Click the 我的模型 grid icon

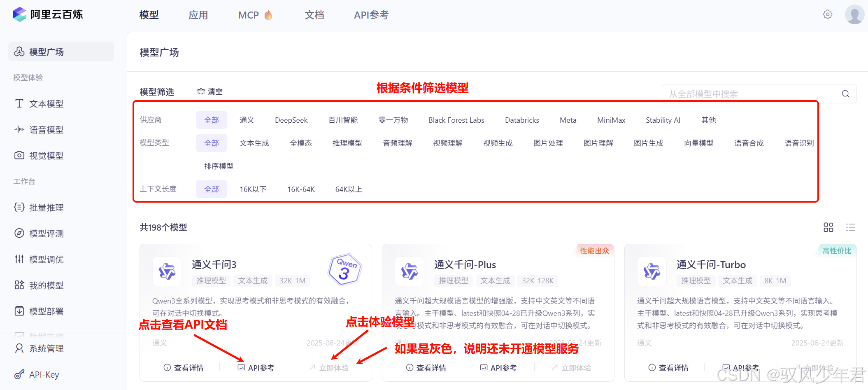tap(19, 285)
